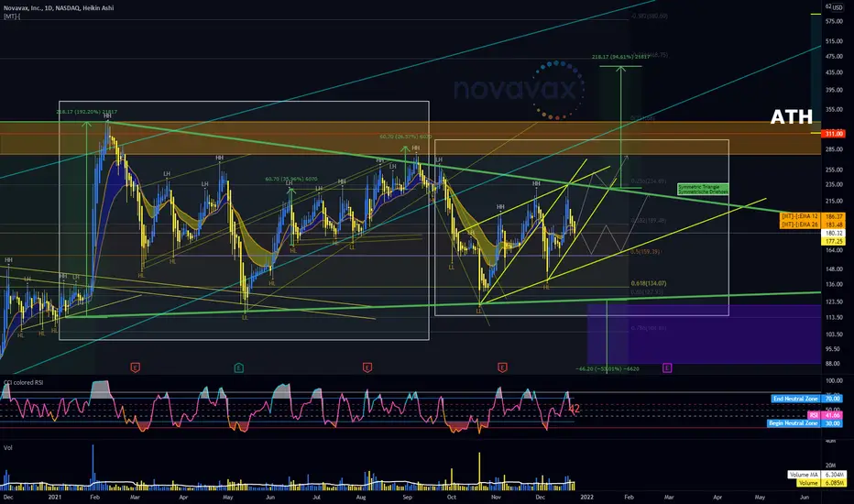Image resolution: width=854 pixels, height=504 pixels.
Task: Click the pink RSI 41.66 label
Action: 826,415
